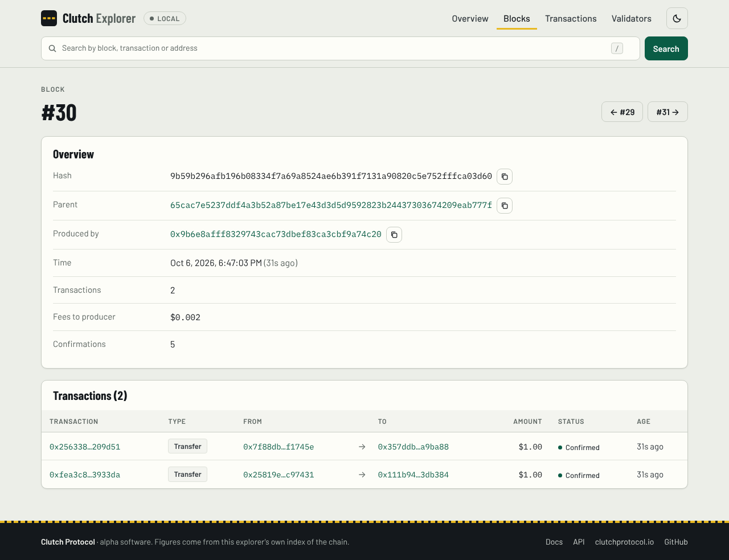
Task: Copy the parent hash
Action: tap(505, 206)
